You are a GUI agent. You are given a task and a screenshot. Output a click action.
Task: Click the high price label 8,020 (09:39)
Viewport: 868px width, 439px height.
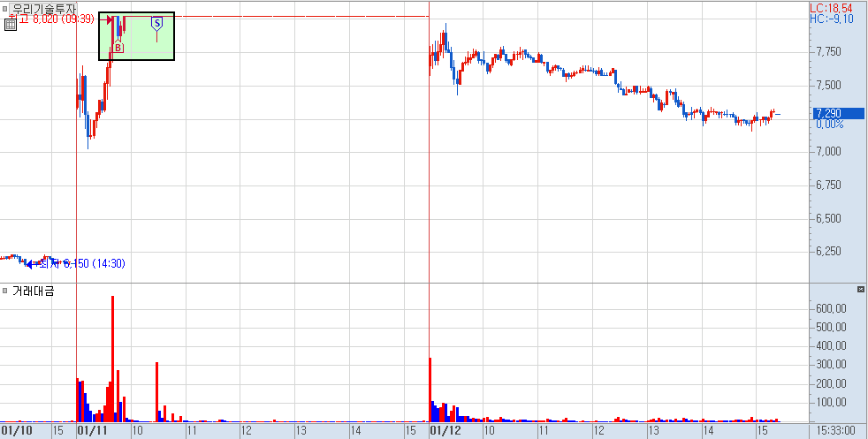[x=53, y=19]
